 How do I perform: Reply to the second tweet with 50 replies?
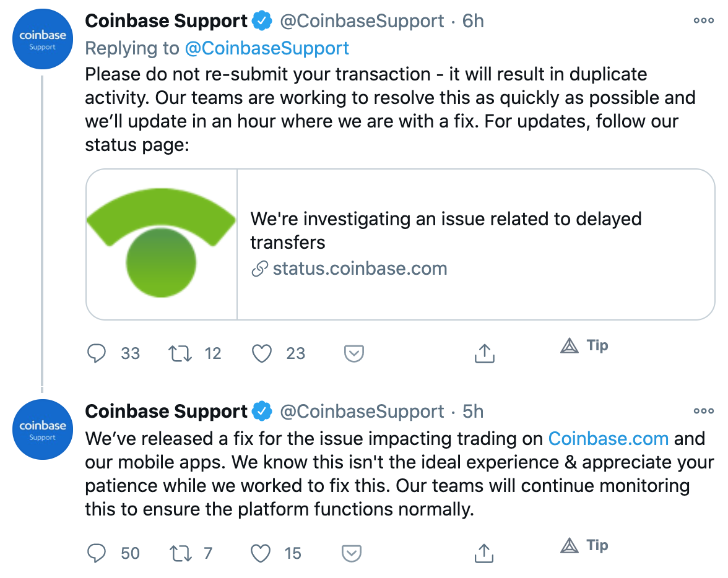click(97, 553)
